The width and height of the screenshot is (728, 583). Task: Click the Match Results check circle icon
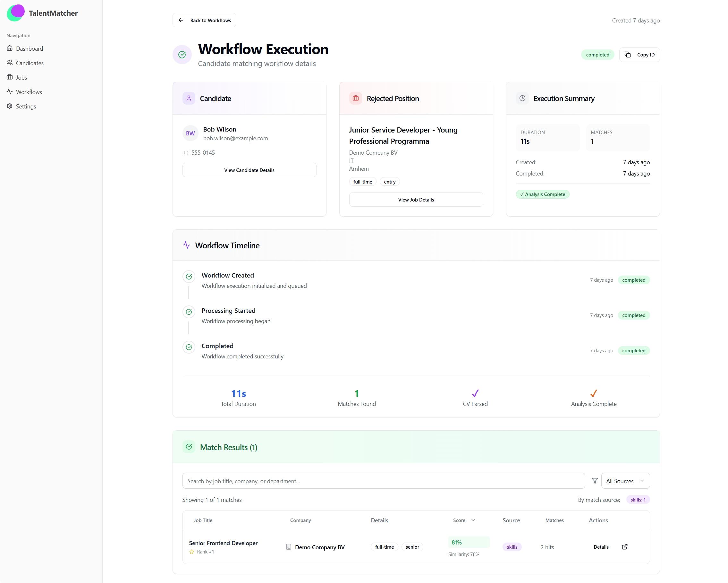point(189,447)
